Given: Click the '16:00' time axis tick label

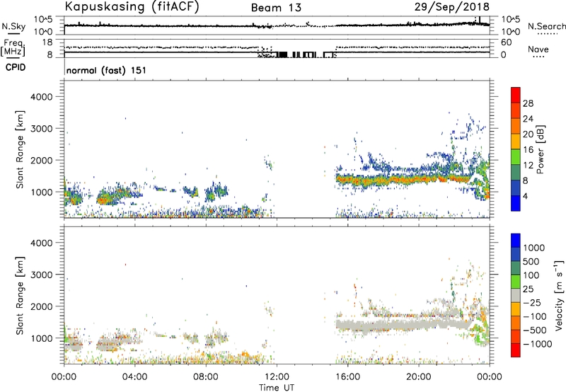Looking at the screenshot, I should pos(347,377).
